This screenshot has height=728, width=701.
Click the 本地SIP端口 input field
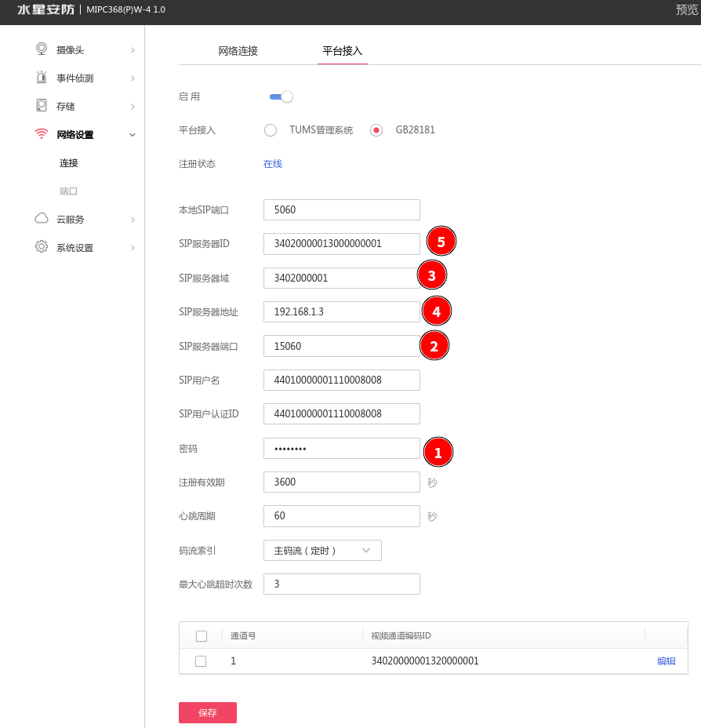pyautogui.click(x=341, y=209)
